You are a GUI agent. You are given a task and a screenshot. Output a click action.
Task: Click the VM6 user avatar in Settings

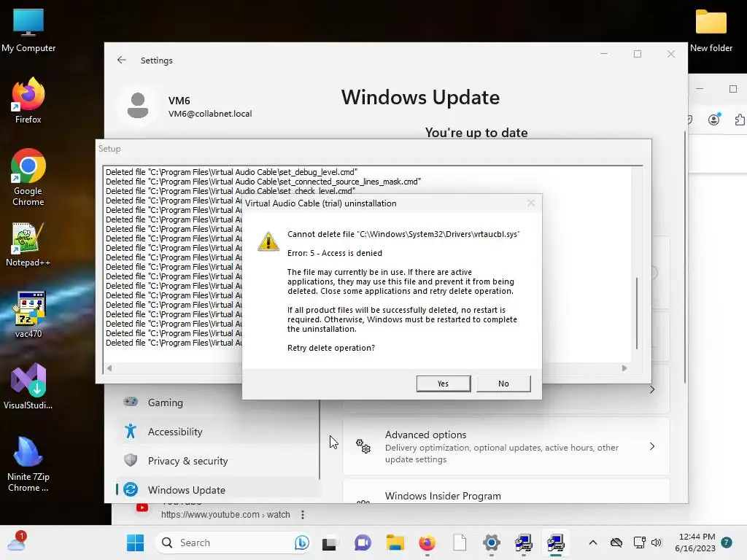pos(138,105)
